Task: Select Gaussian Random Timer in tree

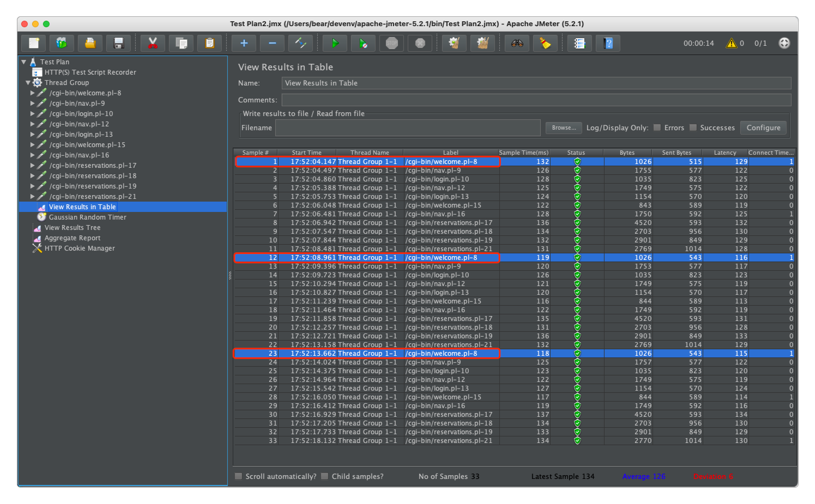Action: [x=87, y=217]
